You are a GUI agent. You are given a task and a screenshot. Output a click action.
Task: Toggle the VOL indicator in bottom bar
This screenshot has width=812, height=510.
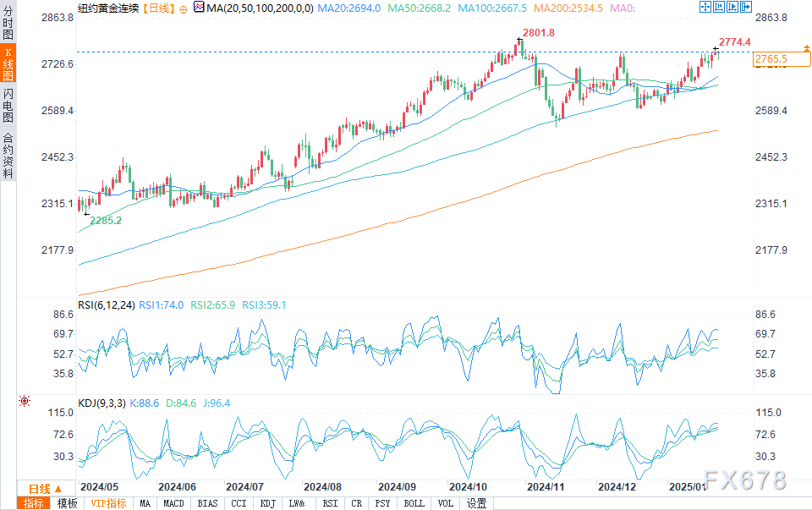coord(445,503)
